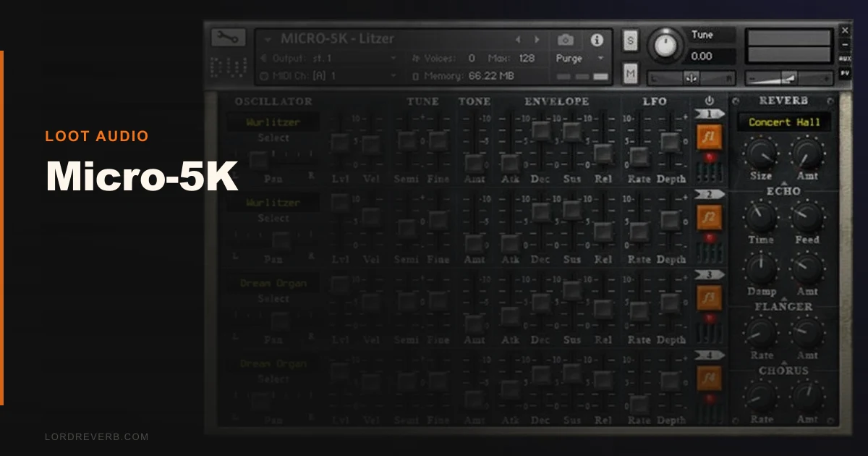The image size is (868, 456).
Task: Click Select under second Wurlitzer oscillator
Action: (273, 218)
